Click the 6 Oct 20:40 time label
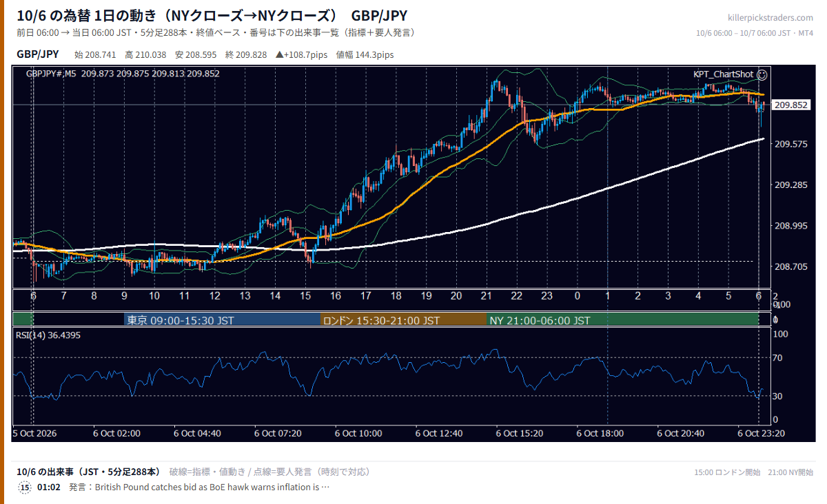The width and height of the screenshot is (827, 504). click(x=681, y=434)
